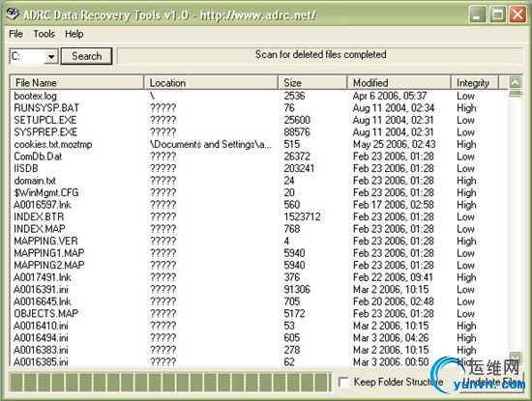
Task: Click size value 1523712
Action: pyautogui.click(x=302, y=217)
